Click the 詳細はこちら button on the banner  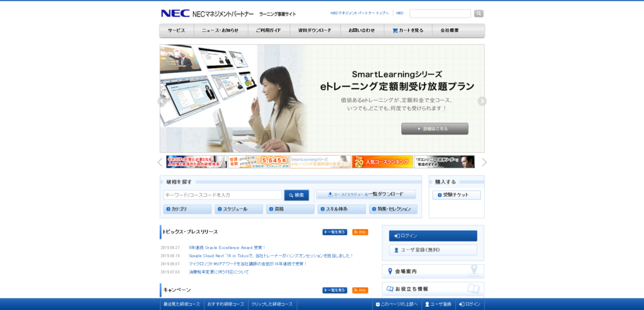(x=435, y=128)
